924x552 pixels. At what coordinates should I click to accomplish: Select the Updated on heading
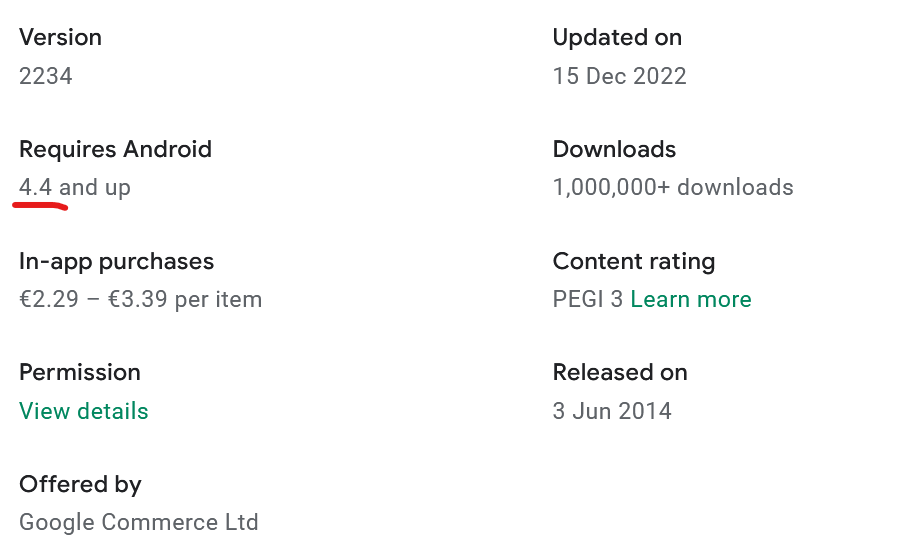617,37
